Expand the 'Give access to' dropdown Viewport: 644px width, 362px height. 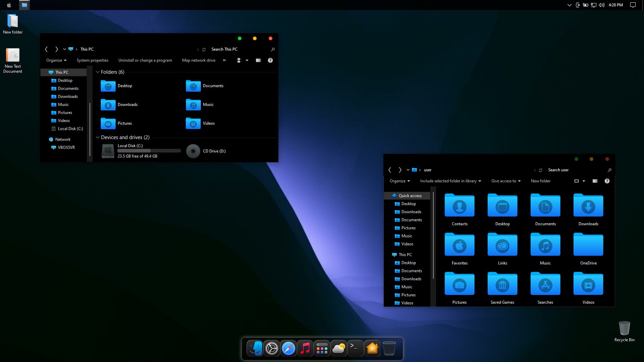(505, 181)
